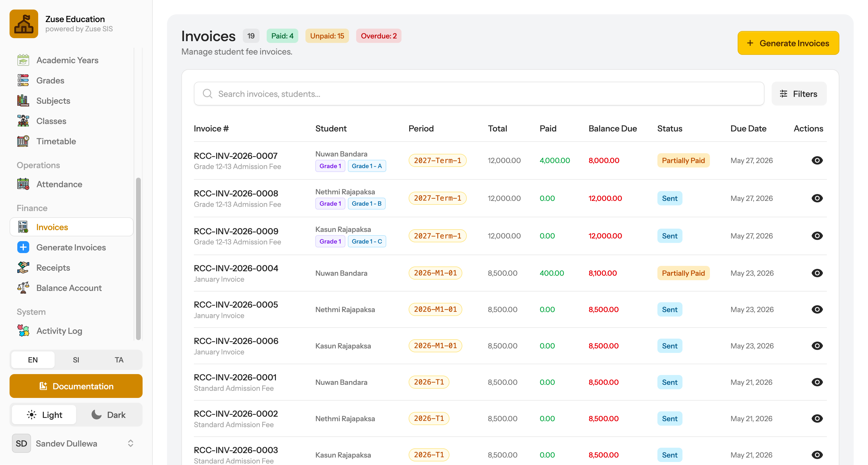Viewport: 868px width, 465px height.
Task: Open the Attendance icon in Operations
Action: (23, 184)
